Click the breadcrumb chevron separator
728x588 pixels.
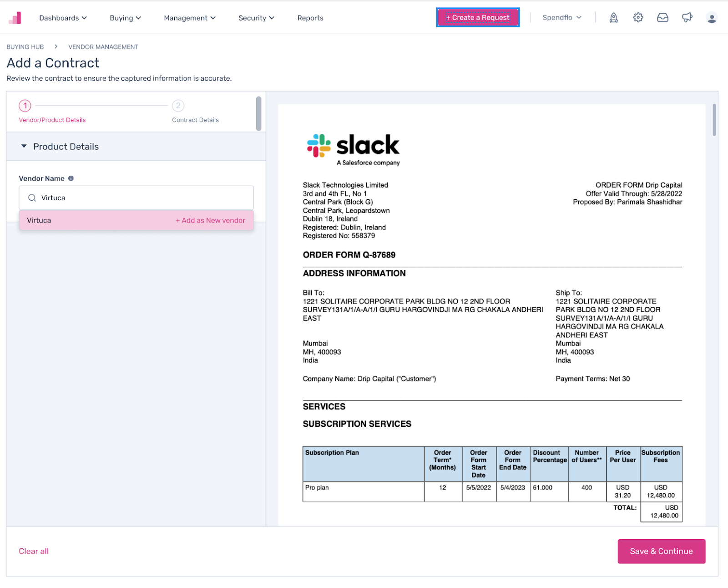coord(56,46)
